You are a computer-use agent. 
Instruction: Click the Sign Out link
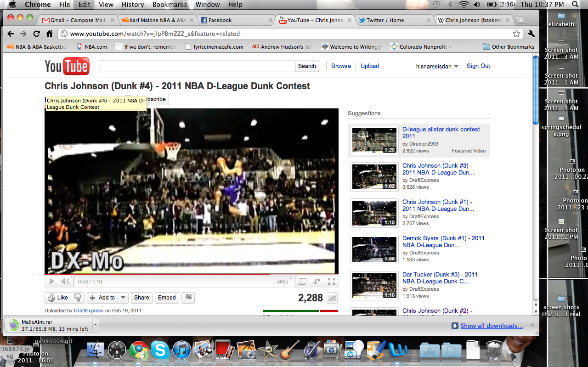pos(478,66)
